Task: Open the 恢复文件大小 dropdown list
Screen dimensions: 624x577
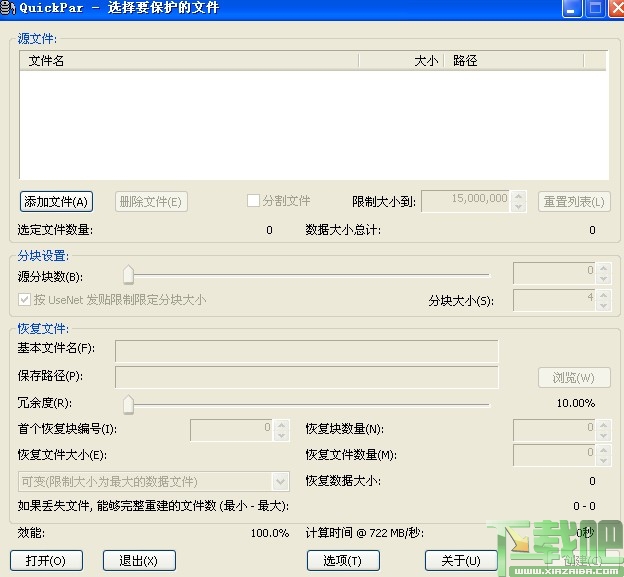Action: [280, 482]
